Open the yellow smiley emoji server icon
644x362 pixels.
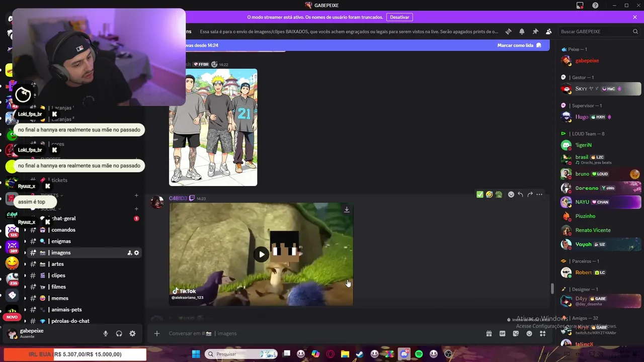point(12,263)
